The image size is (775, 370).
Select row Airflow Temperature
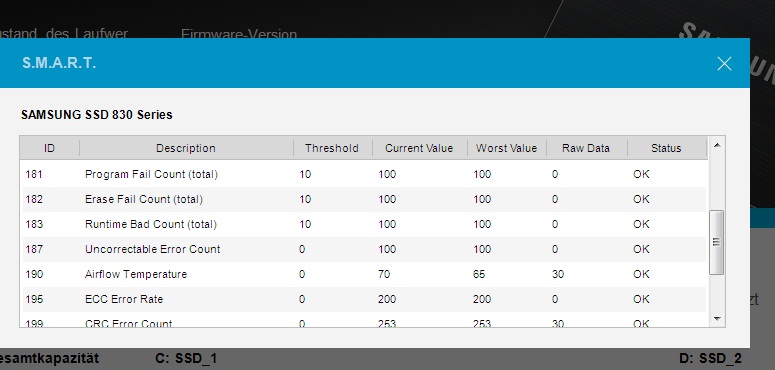point(363,274)
